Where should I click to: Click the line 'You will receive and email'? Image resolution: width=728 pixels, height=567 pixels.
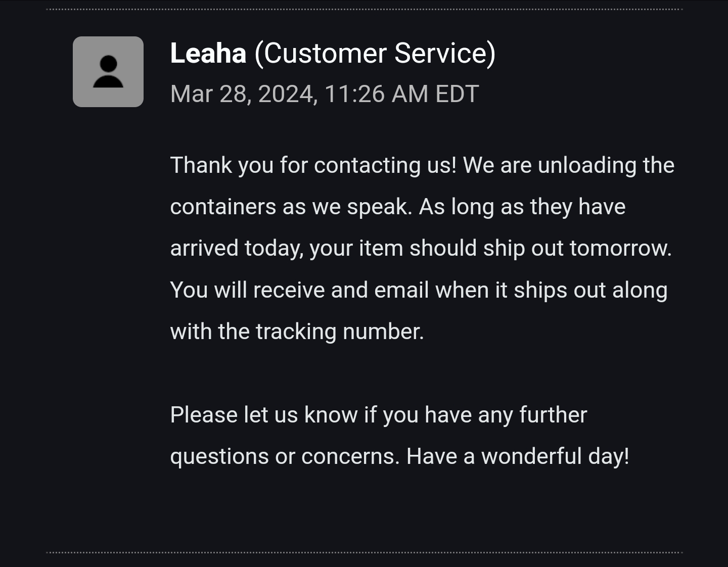(419, 291)
